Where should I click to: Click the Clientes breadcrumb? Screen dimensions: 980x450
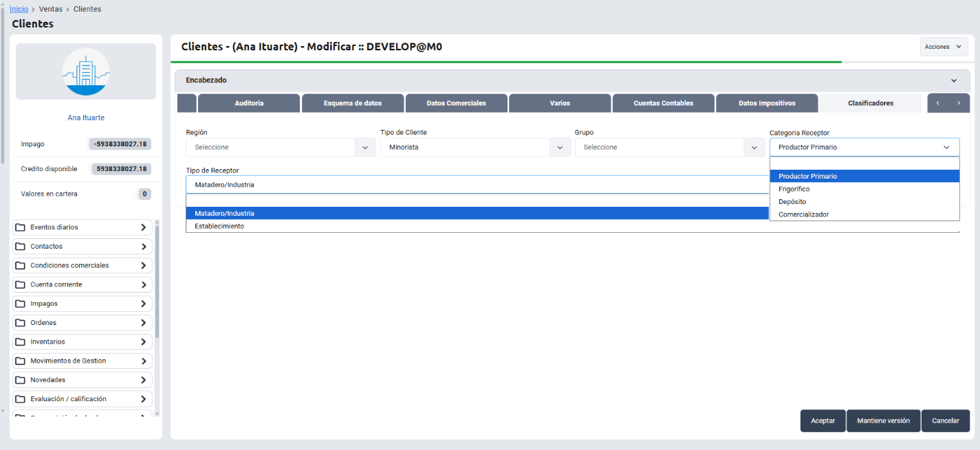[87, 9]
